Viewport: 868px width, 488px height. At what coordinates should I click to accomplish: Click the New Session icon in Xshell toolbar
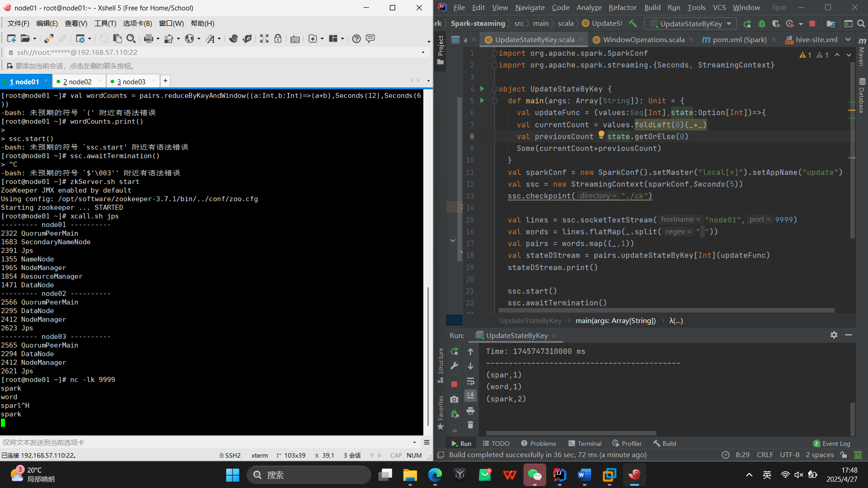click(11, 39)
